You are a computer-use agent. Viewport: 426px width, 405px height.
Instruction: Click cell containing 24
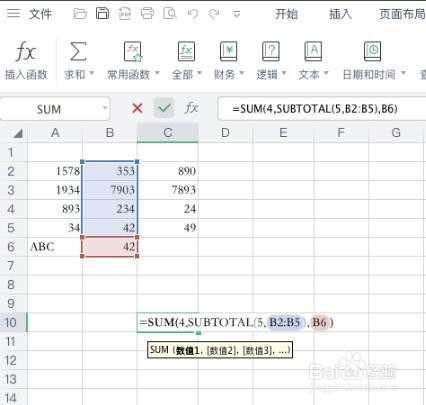168,209
